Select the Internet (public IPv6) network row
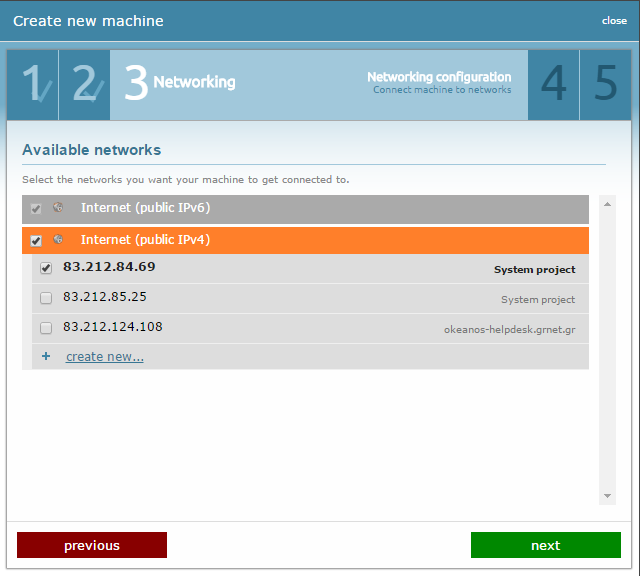 click(305, 209)
